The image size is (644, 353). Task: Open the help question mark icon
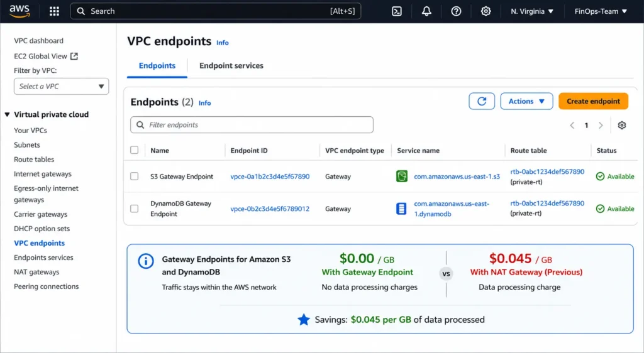click(456, 11)
